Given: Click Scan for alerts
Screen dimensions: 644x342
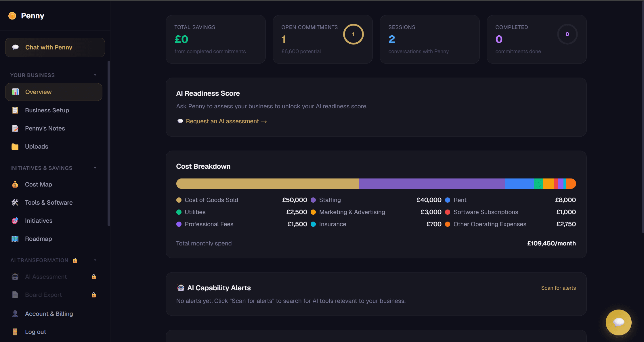Looking at the screenshot, I should tap(558, 288).
